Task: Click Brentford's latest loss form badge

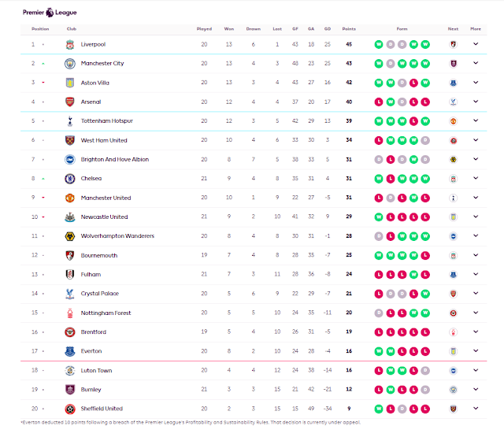Action: 425,332
